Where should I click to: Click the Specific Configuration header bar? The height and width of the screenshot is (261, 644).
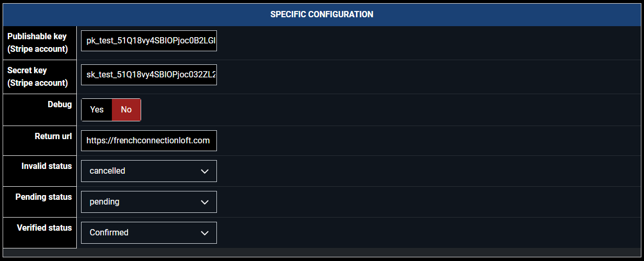click(470, 15)
